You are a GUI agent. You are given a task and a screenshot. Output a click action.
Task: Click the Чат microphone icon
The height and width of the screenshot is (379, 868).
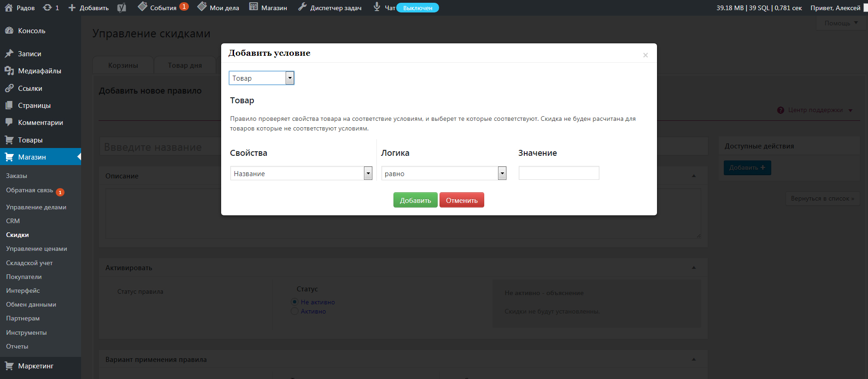point(377,6)
